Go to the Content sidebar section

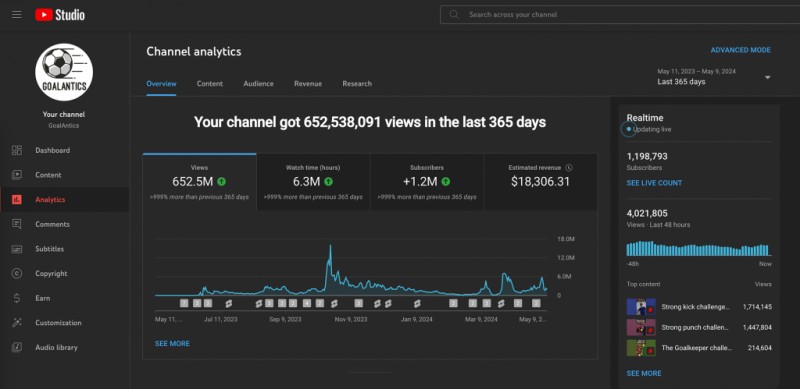click(x=64, y=175)
